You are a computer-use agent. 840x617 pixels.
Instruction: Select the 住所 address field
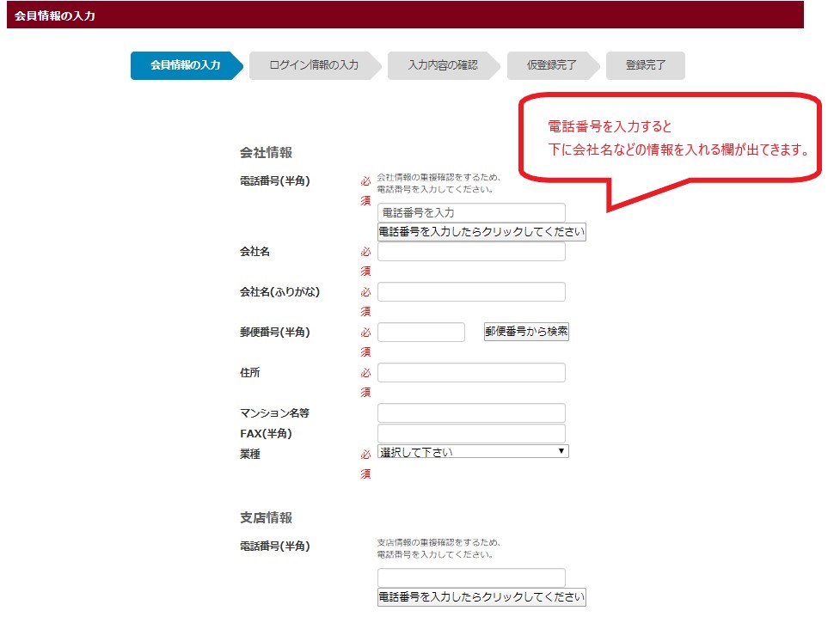click(x=471, y=373)
